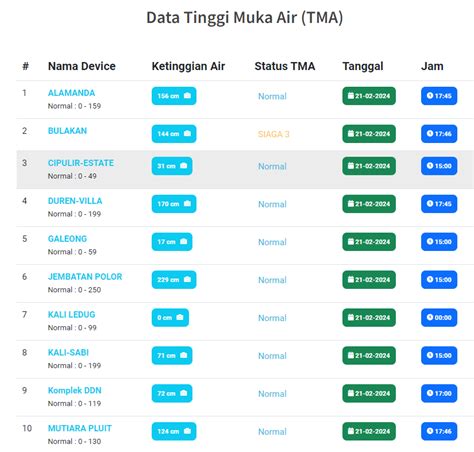Open Komplek DDN device link
Screen dimensions: 474x452
(75, 390)
